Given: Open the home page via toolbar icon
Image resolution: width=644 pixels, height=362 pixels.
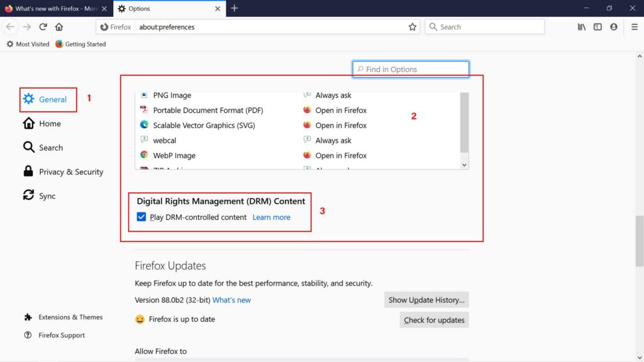Looking at the screenshot, I should (x=59, y=26).
